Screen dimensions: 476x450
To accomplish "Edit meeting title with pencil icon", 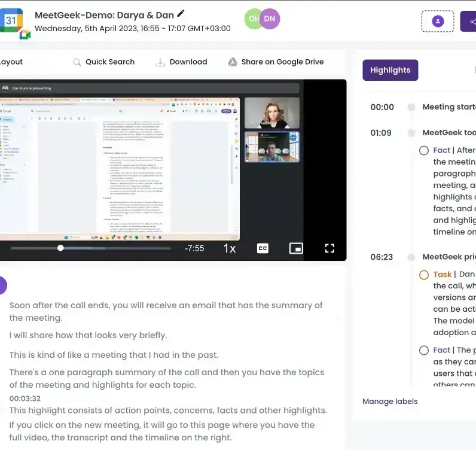I will coord(181,13).
